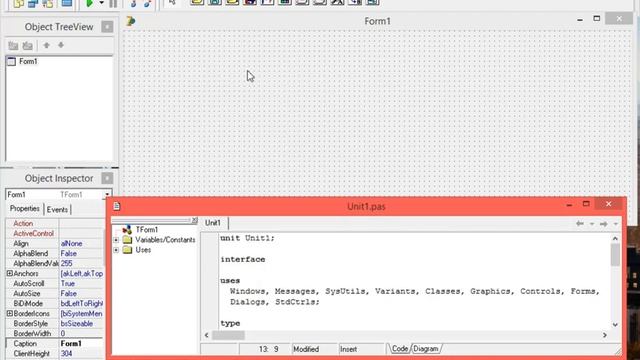Select TForm1 class icon in Code Explorer
The image size is (640, 360).
tap(127, 230)
